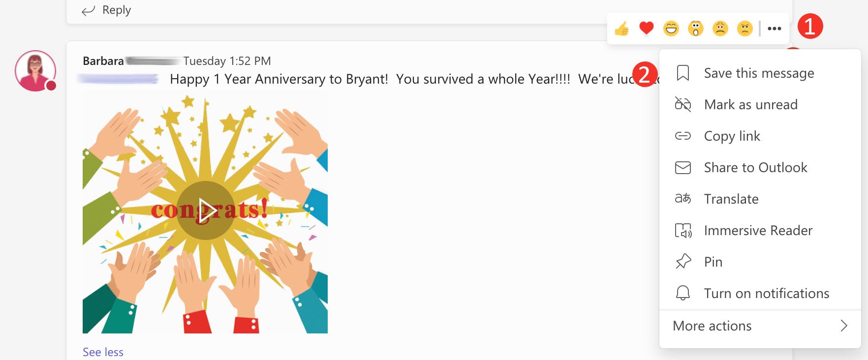The height and width of the screenshot is (360, 868).
Task: Collapse the message with See less
Action: (x=103, y=352)
